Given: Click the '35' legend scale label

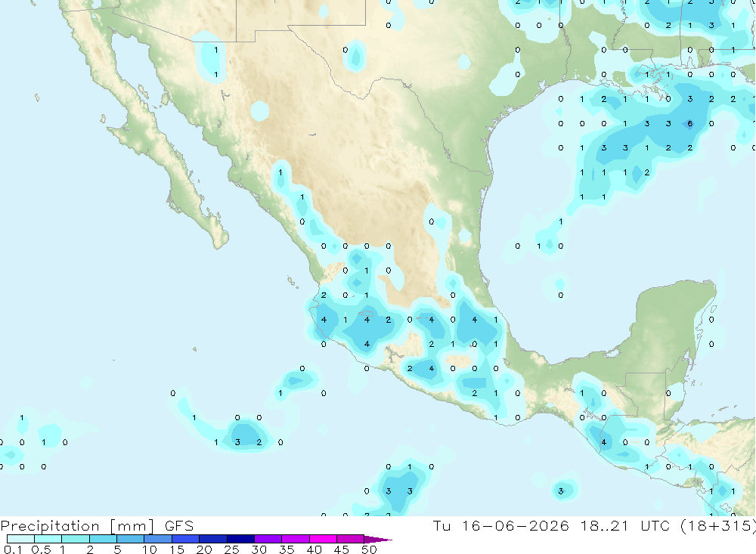Looking at the screenshot, I should pos(287,549).
